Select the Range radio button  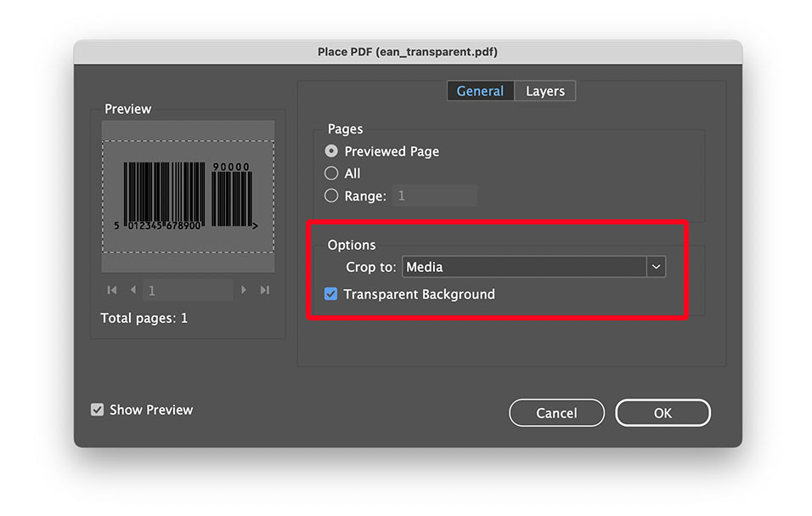(x=330, y=195)
